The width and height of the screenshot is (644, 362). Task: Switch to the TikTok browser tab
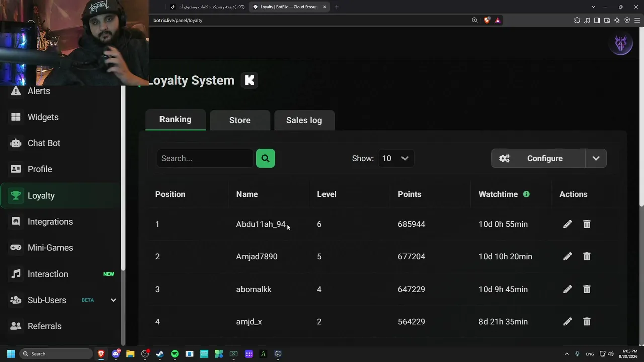point(207,7)
